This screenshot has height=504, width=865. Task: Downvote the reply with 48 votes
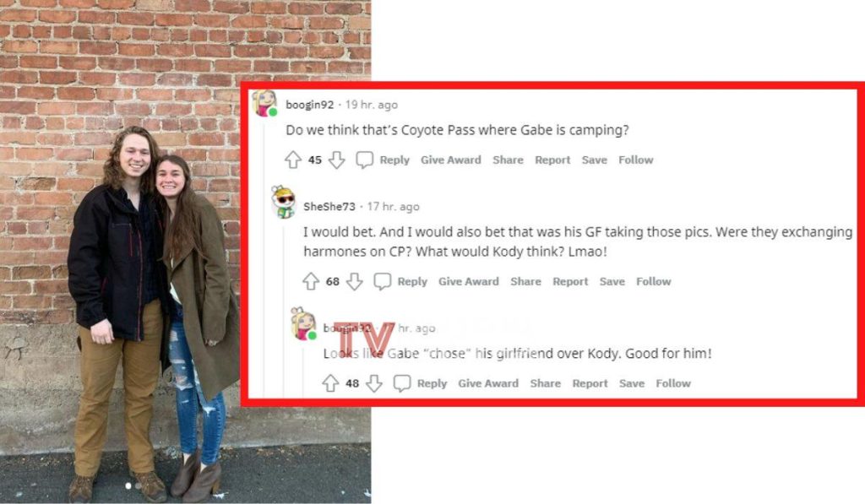374,383
